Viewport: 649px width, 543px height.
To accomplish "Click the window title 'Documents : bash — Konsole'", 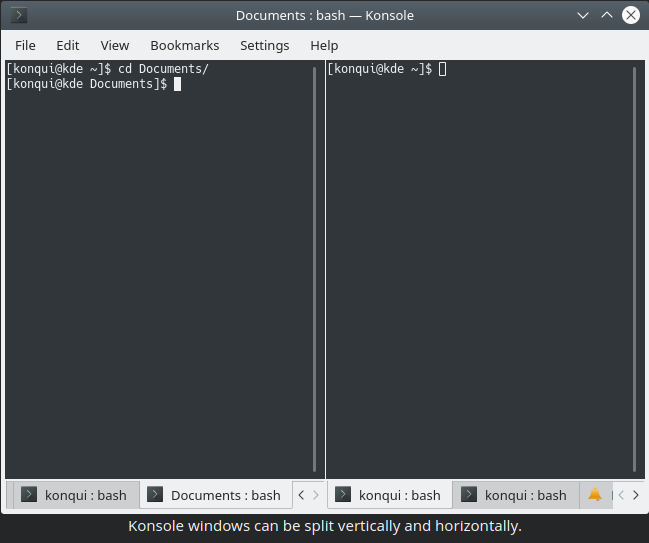I will click(x=324, y=15).
